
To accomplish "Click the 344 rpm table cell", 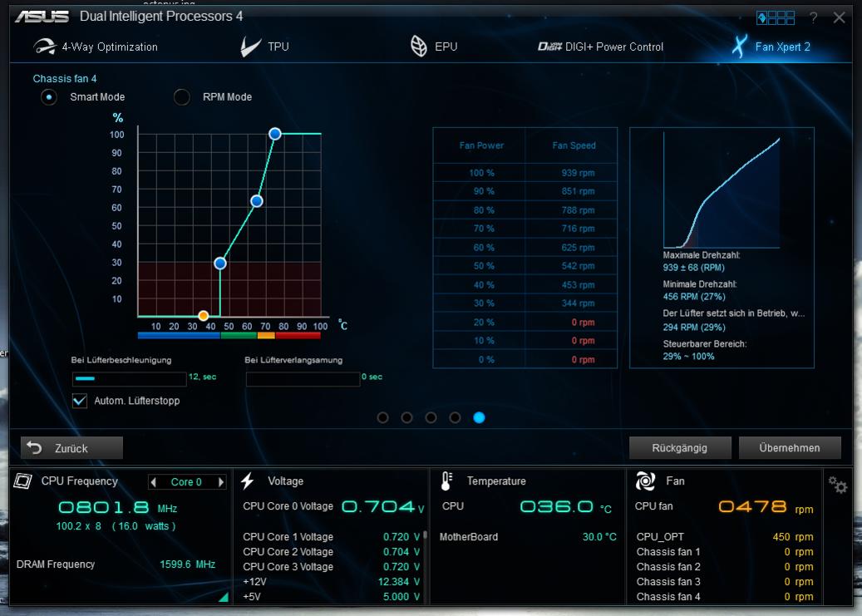I will pyautogui.click(x=578, y=303).
